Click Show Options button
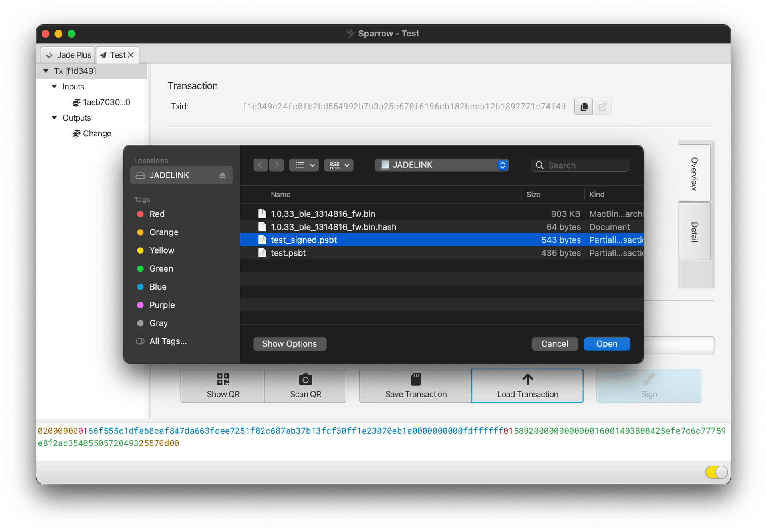This screenshot has width=767, height=532. coord(290,344)
